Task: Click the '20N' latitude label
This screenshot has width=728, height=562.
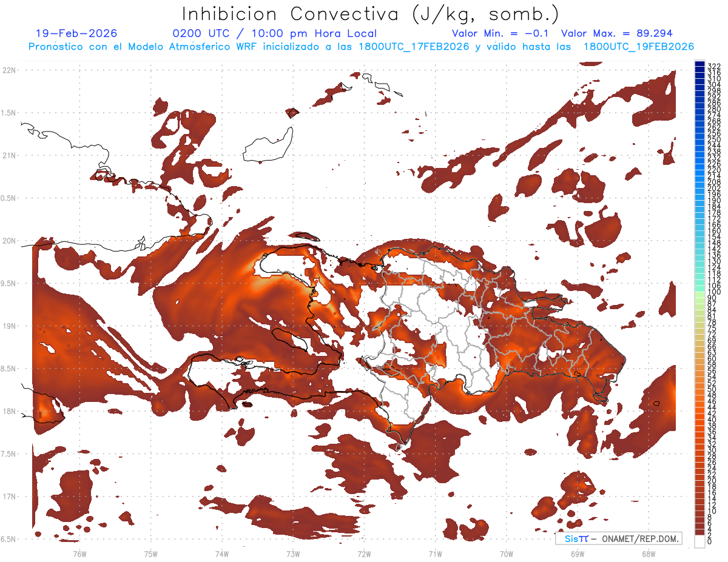Action: coord(10,241)
